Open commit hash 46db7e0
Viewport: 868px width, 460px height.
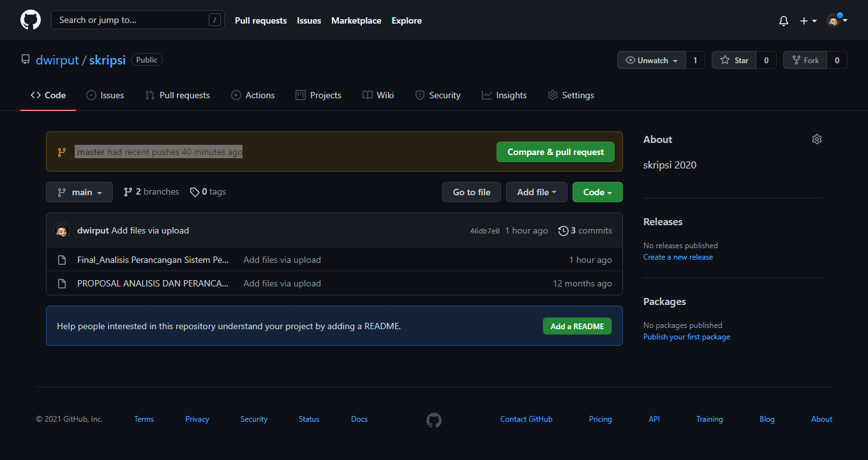(485, 231)
